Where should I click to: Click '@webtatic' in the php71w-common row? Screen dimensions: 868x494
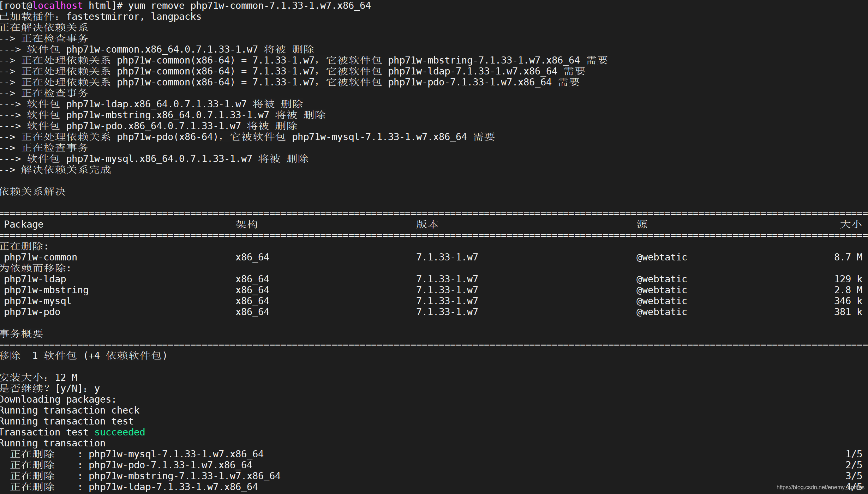662,257
